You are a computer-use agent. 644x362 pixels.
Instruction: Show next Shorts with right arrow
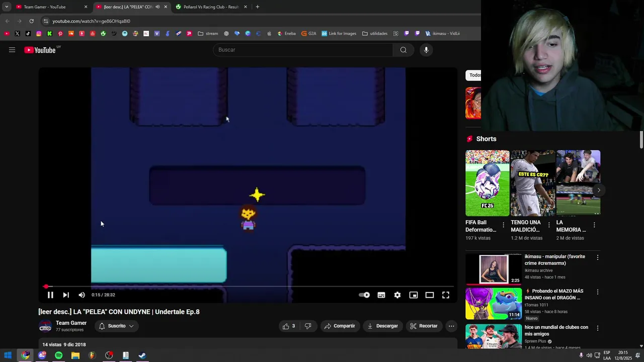tap(598, 190)
